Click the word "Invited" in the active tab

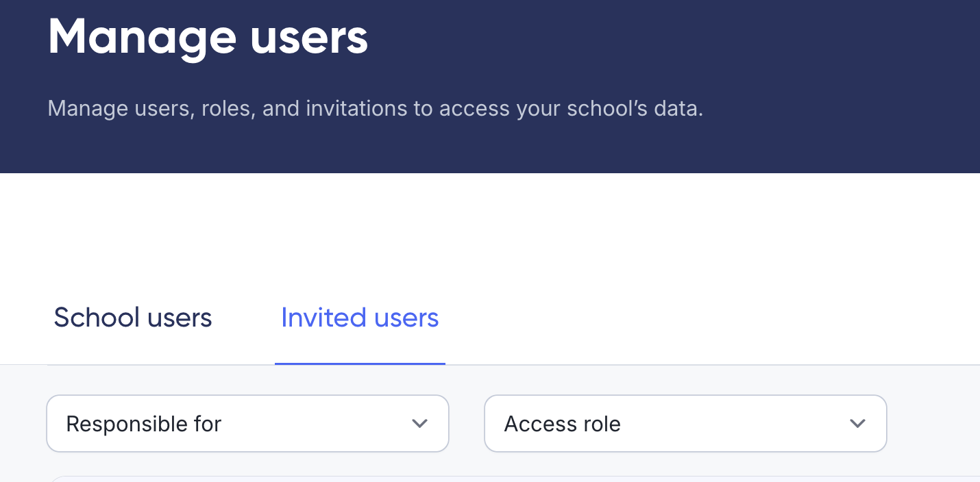click(323, 318)
